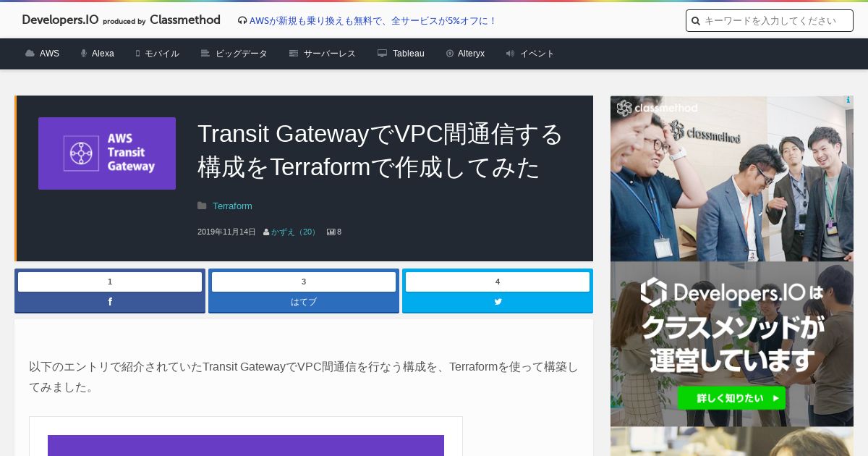Open the Developers.IO home logo
The height and width of the screenshot is (456, 868).
[x=121, y=20]
